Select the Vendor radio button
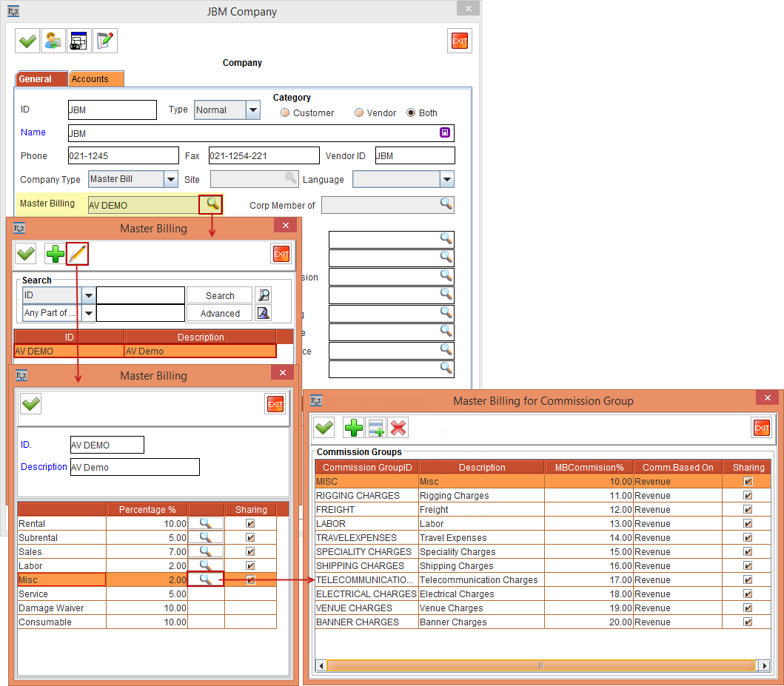This screenshot has height=686, width=784. (x=359, y=113)
